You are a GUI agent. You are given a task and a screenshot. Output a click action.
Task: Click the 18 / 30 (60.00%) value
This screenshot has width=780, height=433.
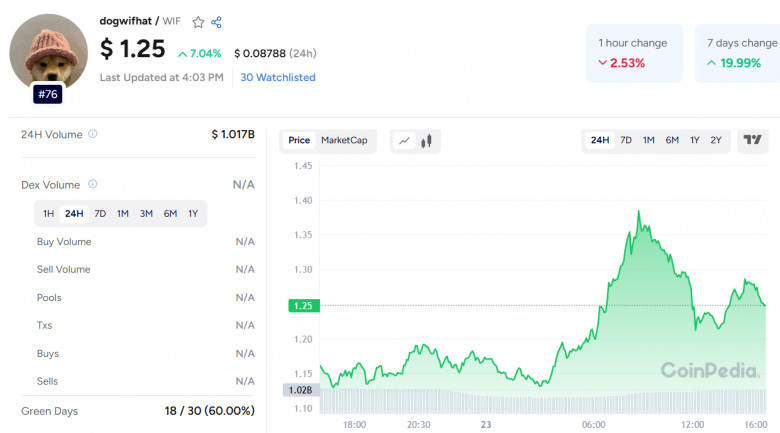(x=209, y=411)
